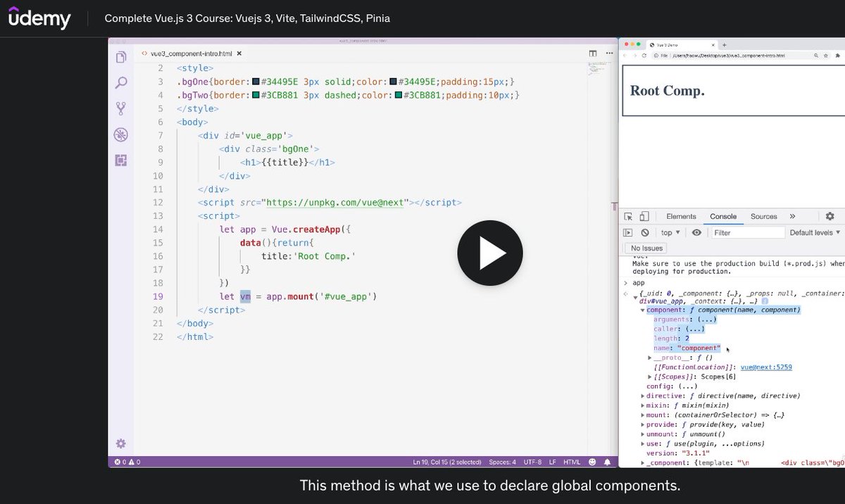Click the No Issues button
Viewport: 845px width, 504px height.
tap(646, 248)
